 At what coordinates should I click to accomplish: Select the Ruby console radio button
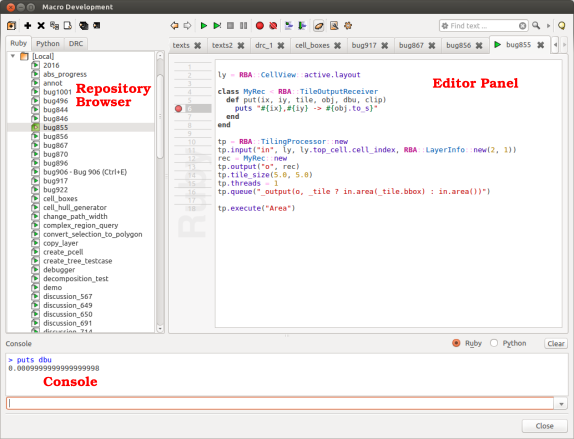(456, 343)
